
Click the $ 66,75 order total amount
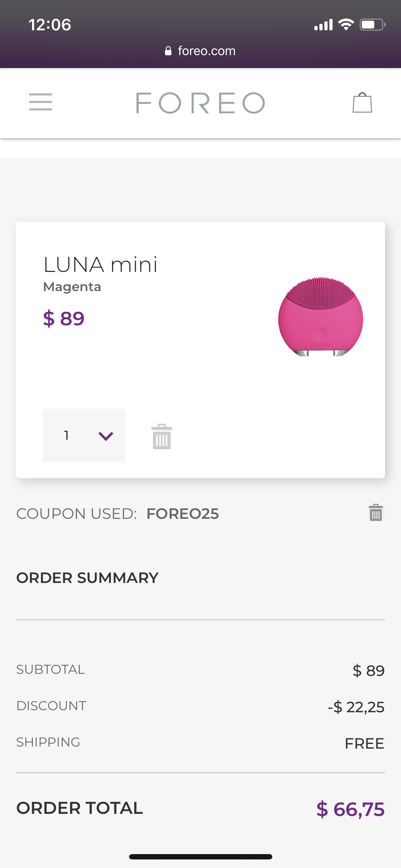click(x=350, y=809)
